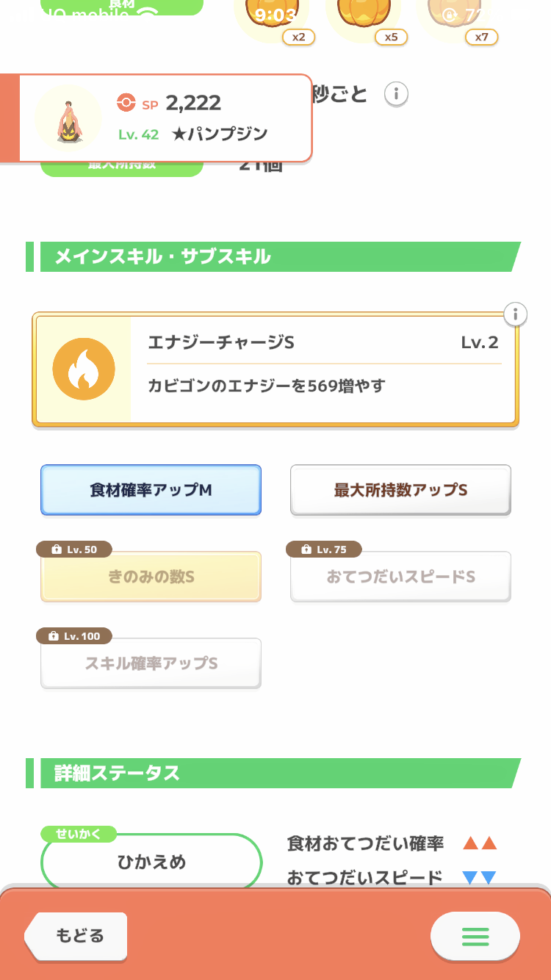
Task: Open the green hamburger menu button
Action: [x=475, y=936]
